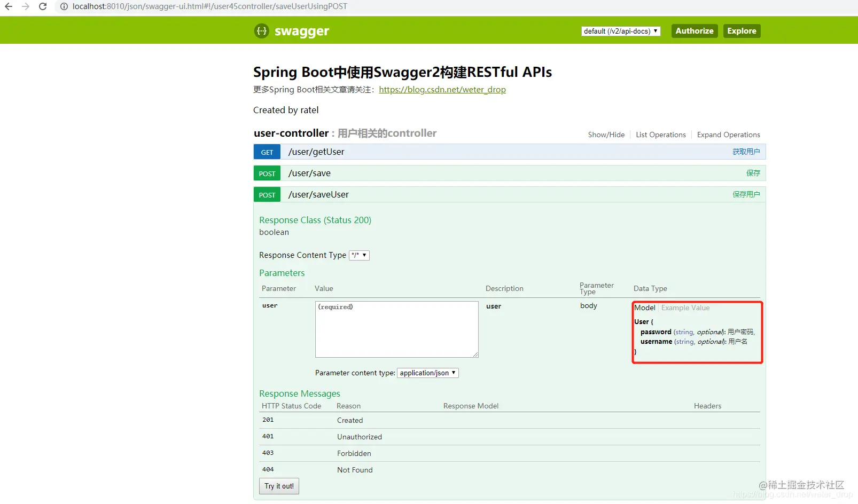Click the 'Parameters' section heading
The image size is (858, 504).
(x=282, y=273)
